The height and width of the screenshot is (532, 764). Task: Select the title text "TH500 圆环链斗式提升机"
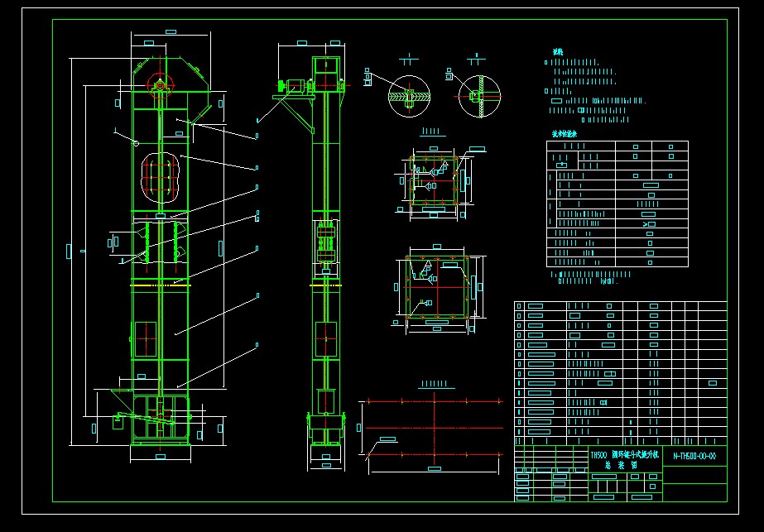click(625, 454)
